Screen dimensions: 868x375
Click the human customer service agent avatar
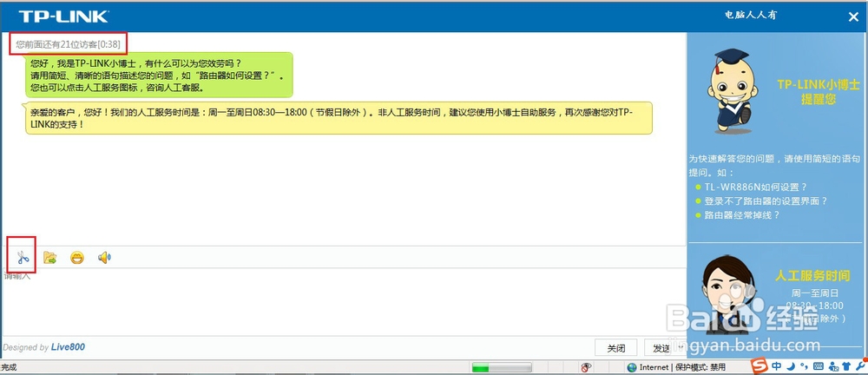coord(728,293)
